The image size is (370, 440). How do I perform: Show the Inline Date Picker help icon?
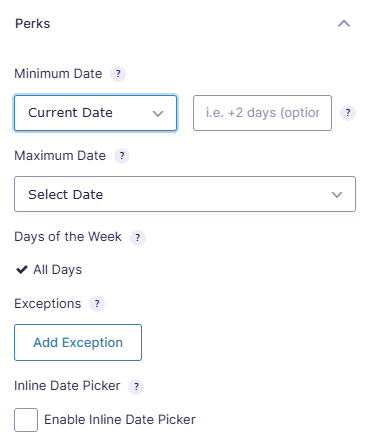point(136,387)
